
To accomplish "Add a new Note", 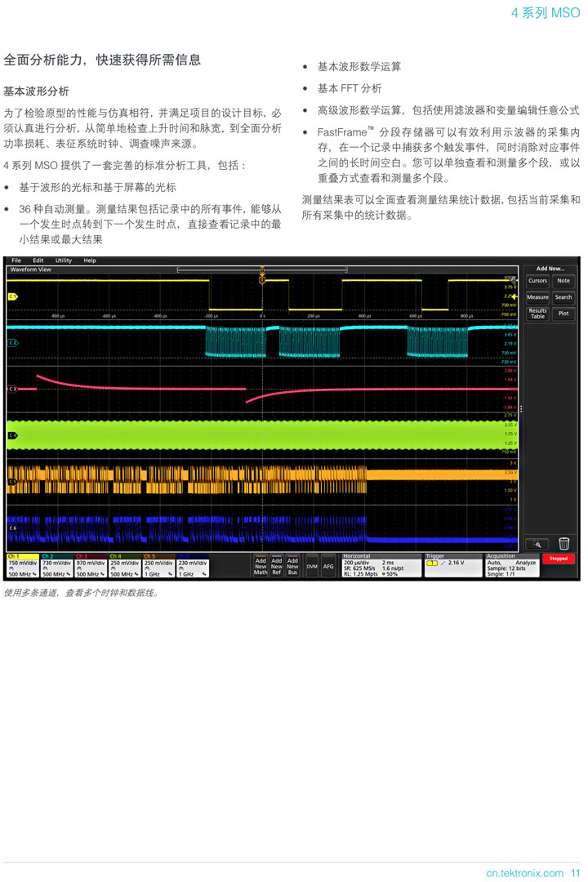I will [x=563, y=281].
